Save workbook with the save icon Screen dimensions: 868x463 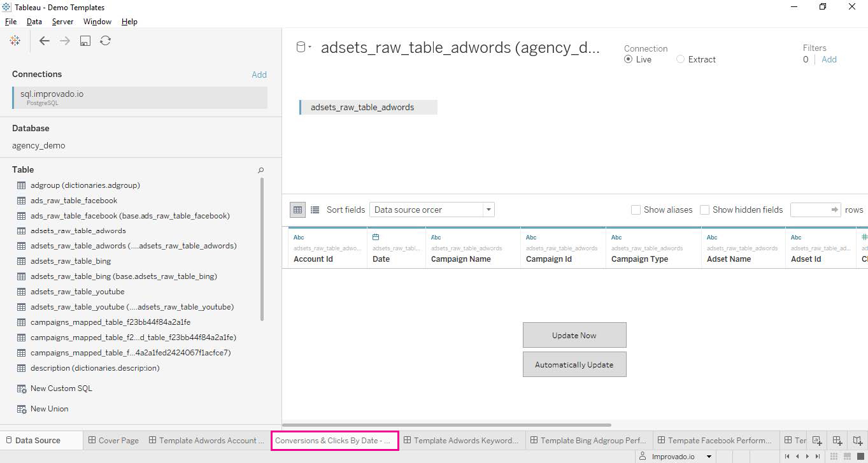(x=85, y=41)
